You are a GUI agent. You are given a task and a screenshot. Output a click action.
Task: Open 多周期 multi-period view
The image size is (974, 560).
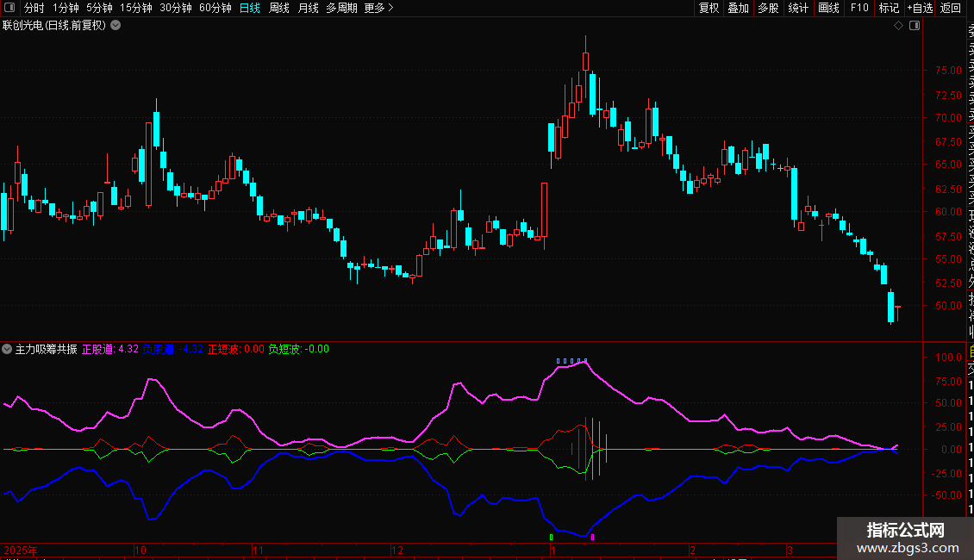(x=341, y=8)
